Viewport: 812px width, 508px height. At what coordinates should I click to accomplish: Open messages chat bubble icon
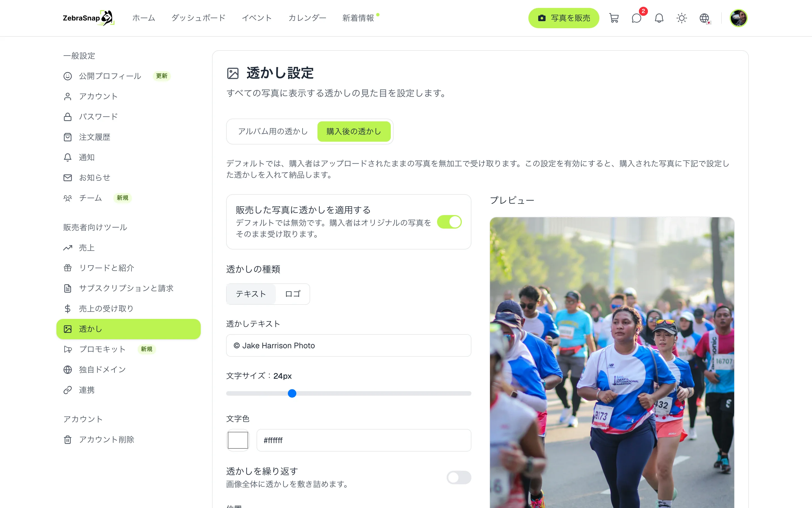(x=636, y=18)
